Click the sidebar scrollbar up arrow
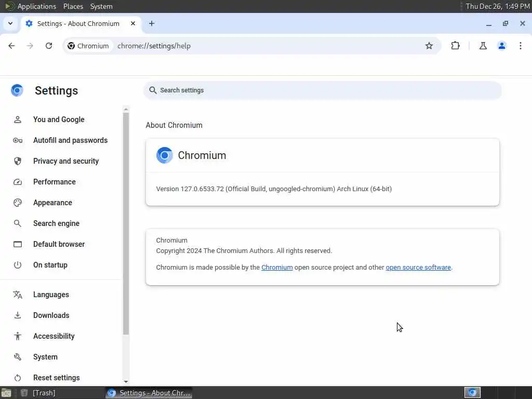This screenshot has width=532, height=399. point(126,109)
